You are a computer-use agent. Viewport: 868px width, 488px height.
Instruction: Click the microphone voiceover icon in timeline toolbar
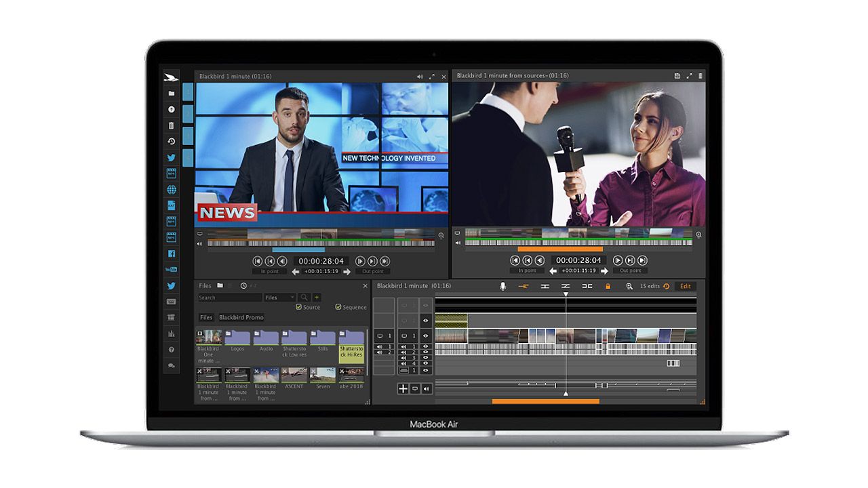click(502, 286)
